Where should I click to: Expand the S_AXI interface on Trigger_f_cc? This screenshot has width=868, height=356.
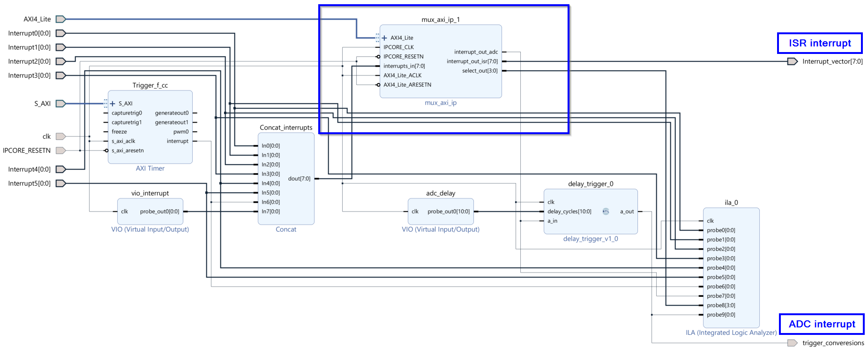click(x=112, y=104)
